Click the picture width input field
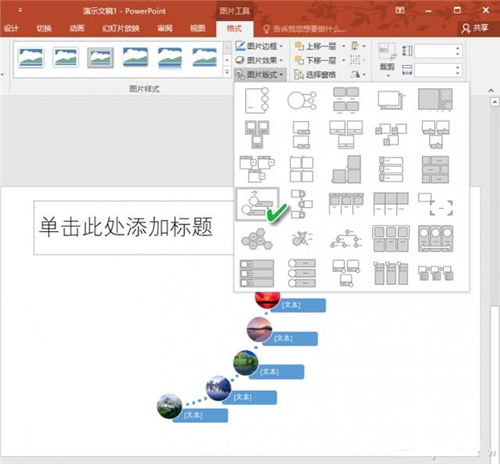Viewport: 500px width, 464px height. [x=435, y=70]
